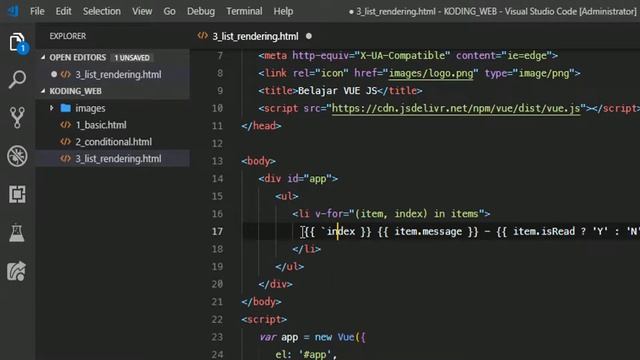
Task: Collapse the KODING_WEB folder section
Action: [x=43, y=91]
